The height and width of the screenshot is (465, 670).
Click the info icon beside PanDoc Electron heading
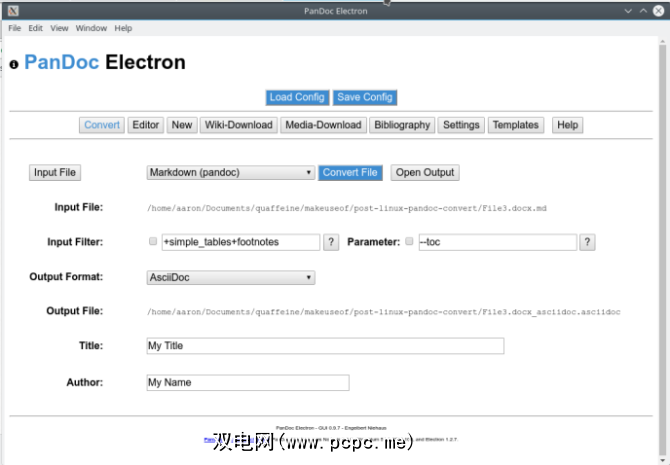pos(14,65)
